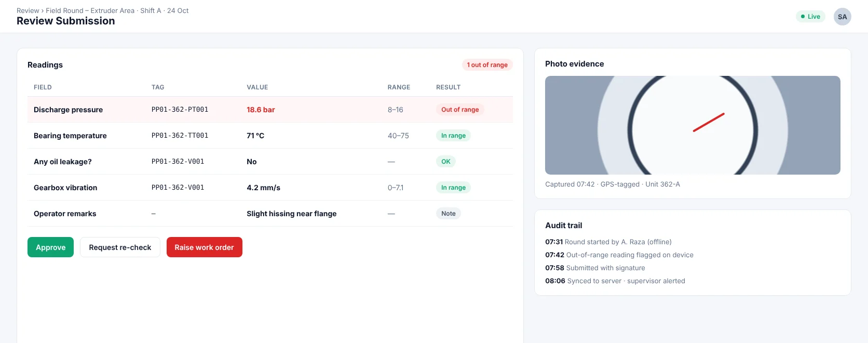Select the Bearing temperature field
Viewport: 868px width, 343px height.
[70, 136]
